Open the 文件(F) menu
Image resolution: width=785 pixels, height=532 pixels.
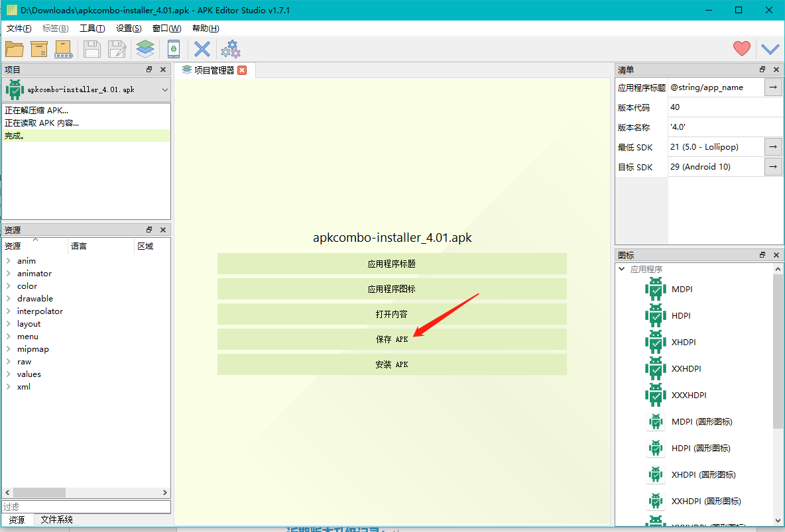coord(19,28)
